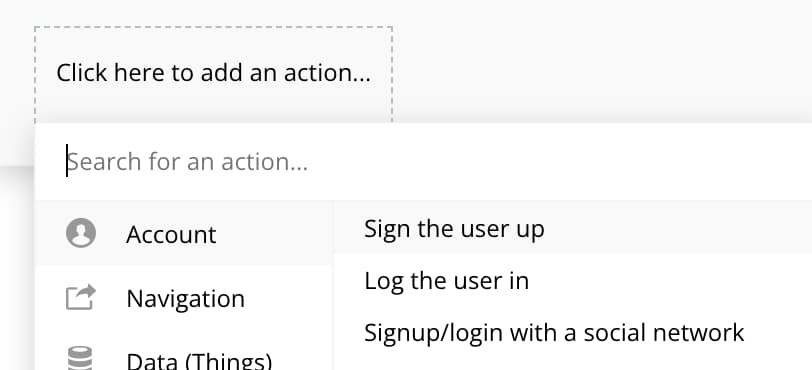Click the Click here to add an action box
Screen dimensions: 812x370
213,74
